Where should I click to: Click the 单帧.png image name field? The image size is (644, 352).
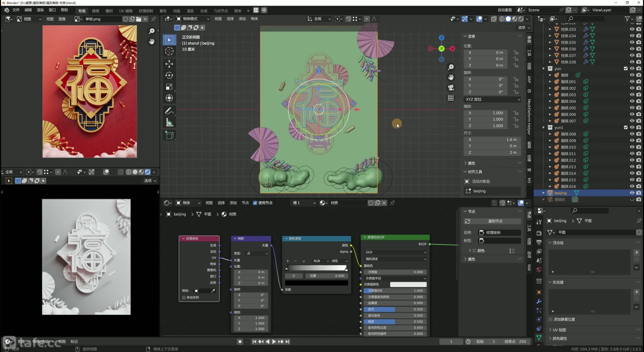[103, 19]
